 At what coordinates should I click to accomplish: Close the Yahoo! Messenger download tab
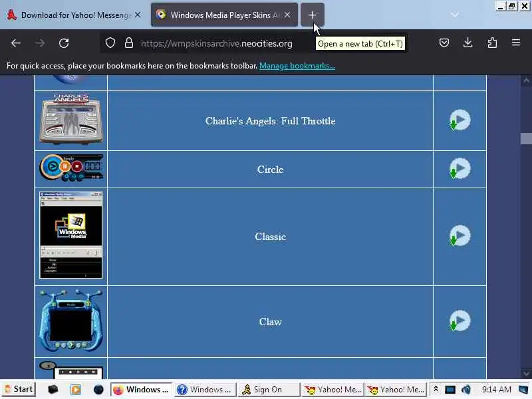[x=138, y=15]
